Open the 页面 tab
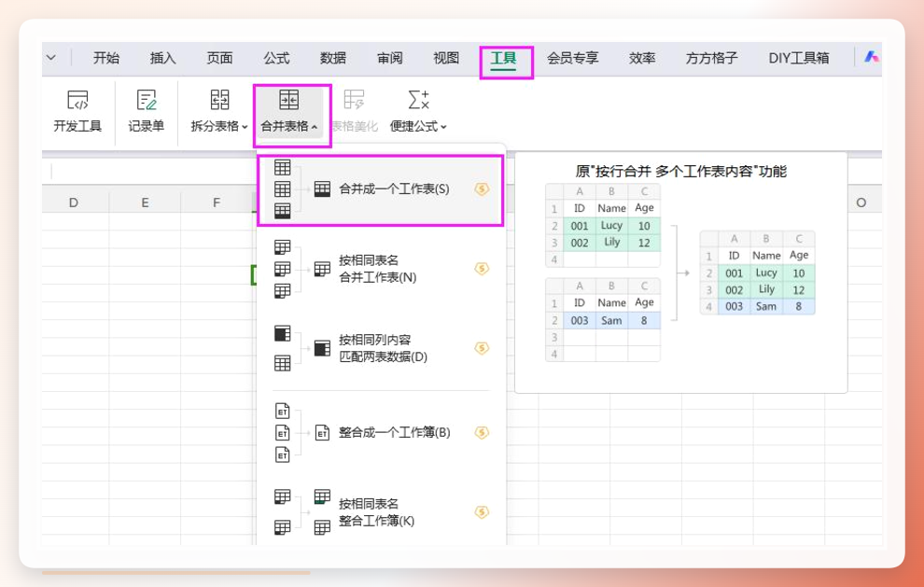924x587 pixels. pyautogui.click(x=220, y=58)
